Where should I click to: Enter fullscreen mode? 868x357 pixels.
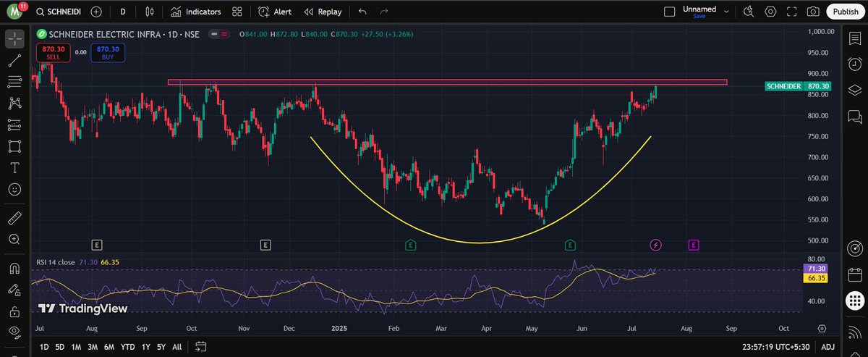792,11
